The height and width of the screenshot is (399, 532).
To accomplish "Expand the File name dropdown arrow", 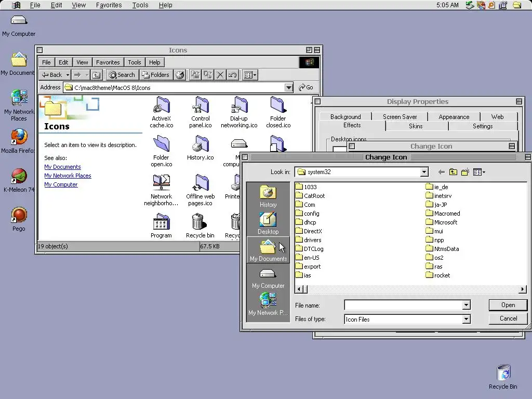I will (x=467, y=305).
